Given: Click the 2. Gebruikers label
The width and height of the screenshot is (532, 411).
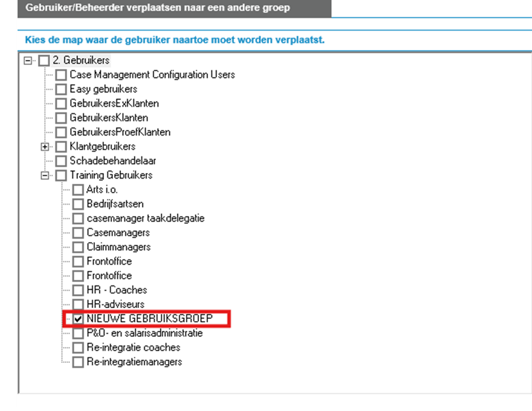Looking at the screenshot, I should [81, 60].
